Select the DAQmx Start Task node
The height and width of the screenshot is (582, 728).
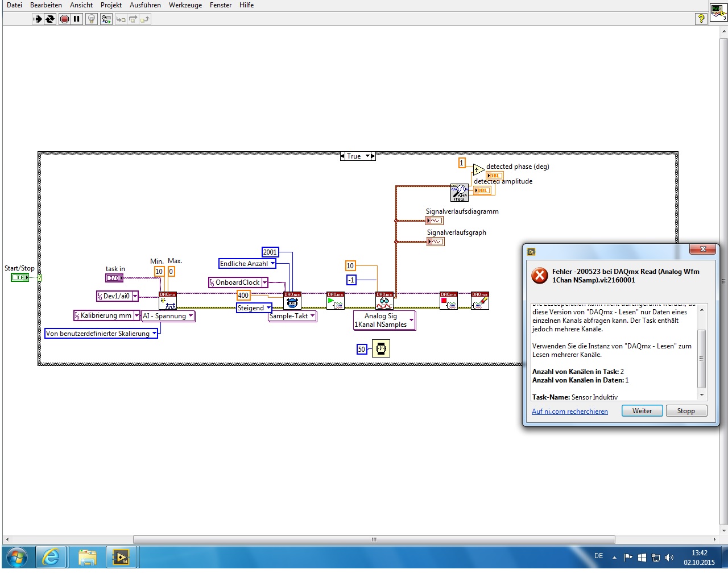[336, 301]
